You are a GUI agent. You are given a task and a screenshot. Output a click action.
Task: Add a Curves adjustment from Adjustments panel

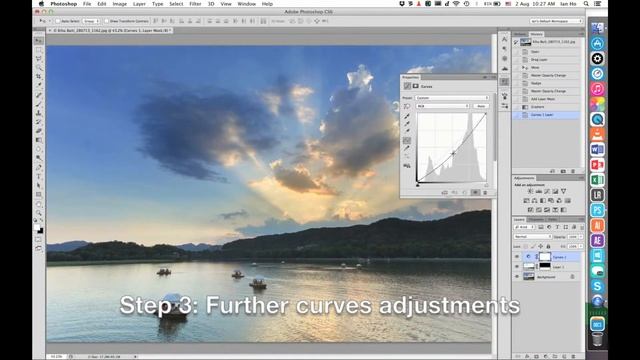pyautogui.click(x=547, y=191)
